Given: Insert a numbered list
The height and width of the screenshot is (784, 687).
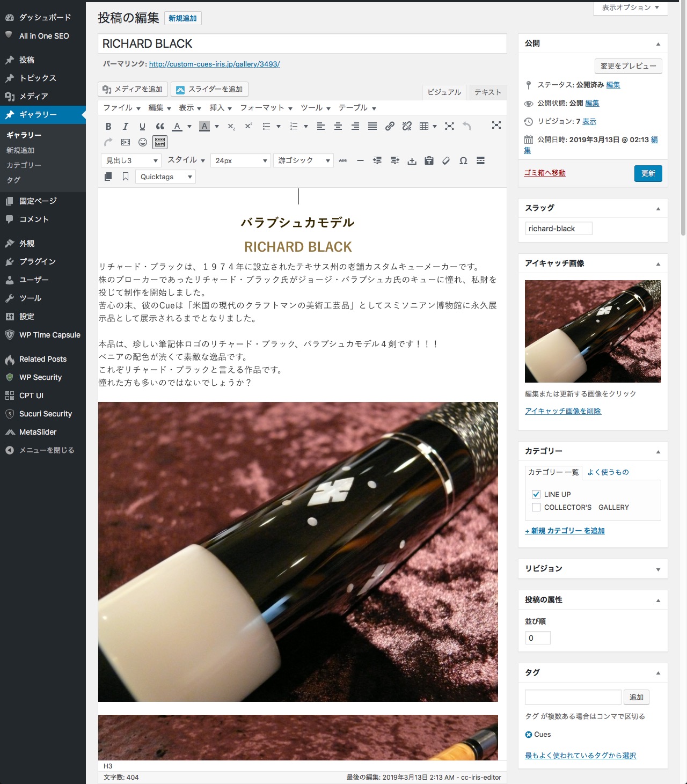Looking at the screenshot, I should click(x=294, y=126).
